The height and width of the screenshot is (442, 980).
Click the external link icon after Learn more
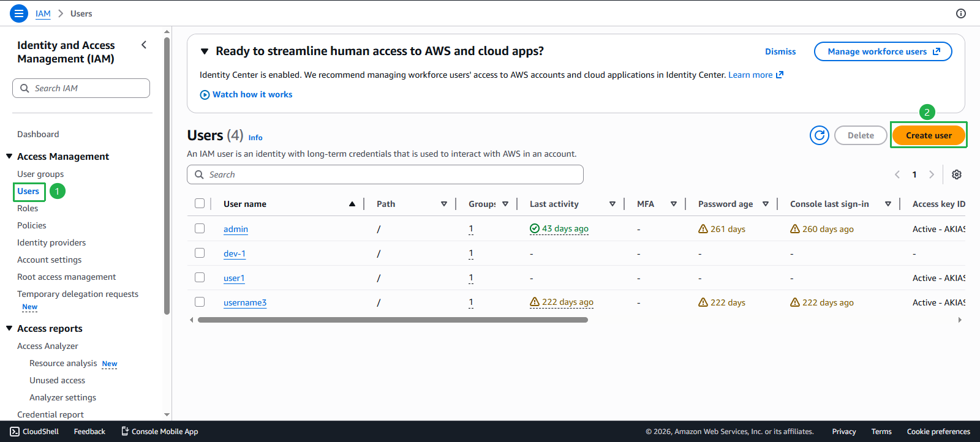(780, 75)
